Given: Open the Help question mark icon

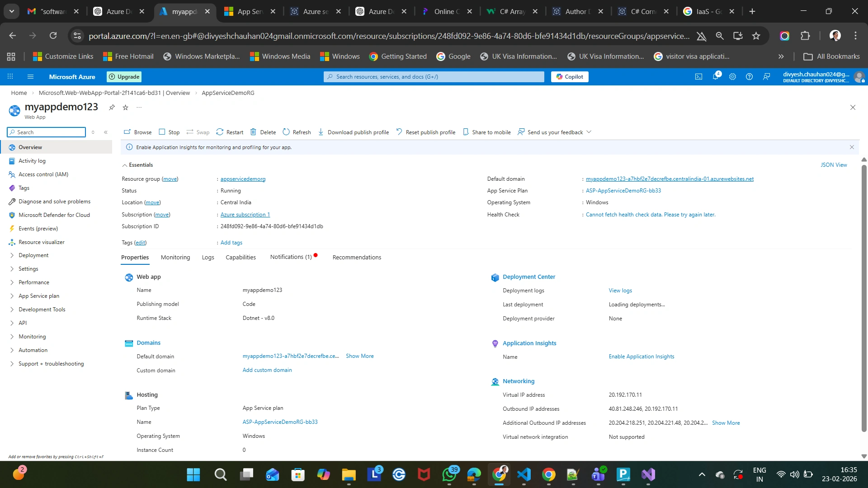Looking at the screenshot, I should 749,77.
